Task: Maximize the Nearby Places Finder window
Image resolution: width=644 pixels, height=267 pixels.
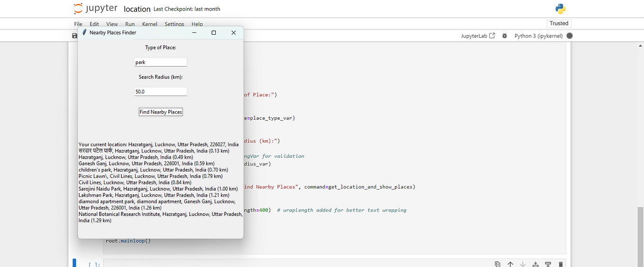Action: [213, 32]
